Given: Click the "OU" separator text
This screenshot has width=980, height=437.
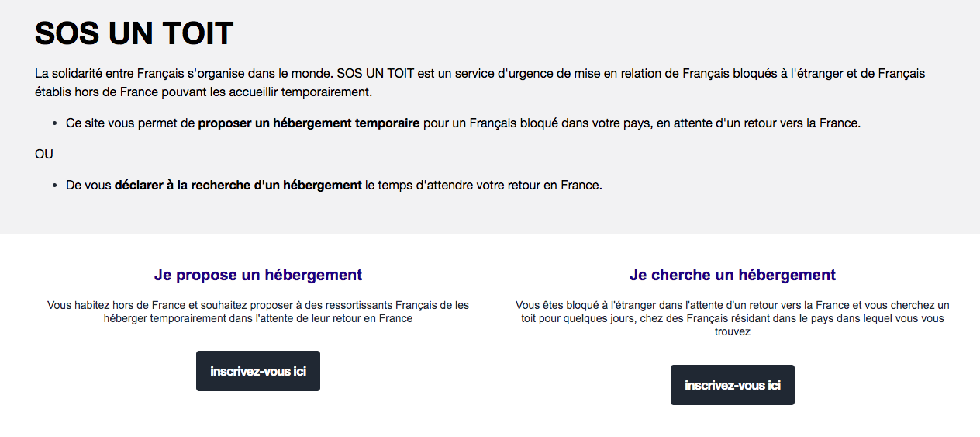Looking at the screenshot, I should point(44,154).
